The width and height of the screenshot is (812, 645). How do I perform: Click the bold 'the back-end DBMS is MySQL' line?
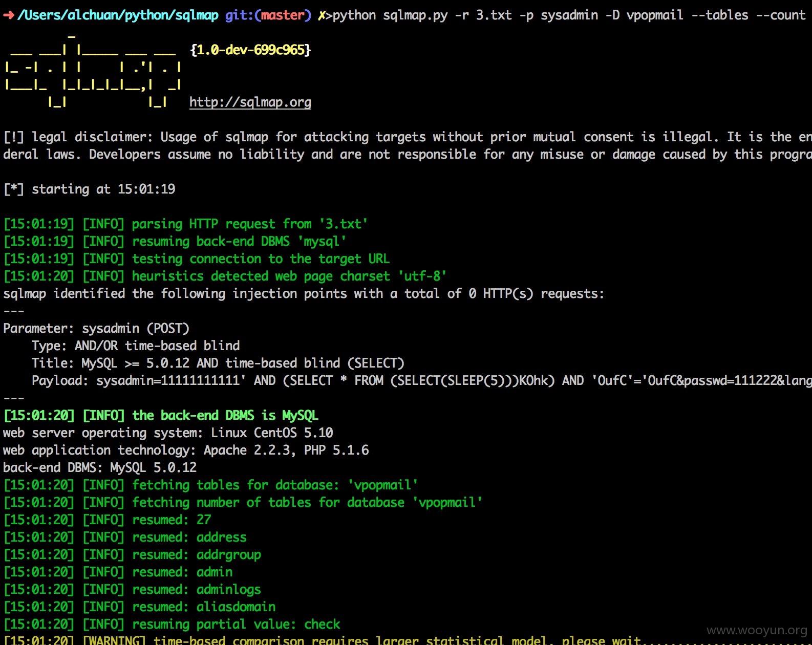point(161,416)
